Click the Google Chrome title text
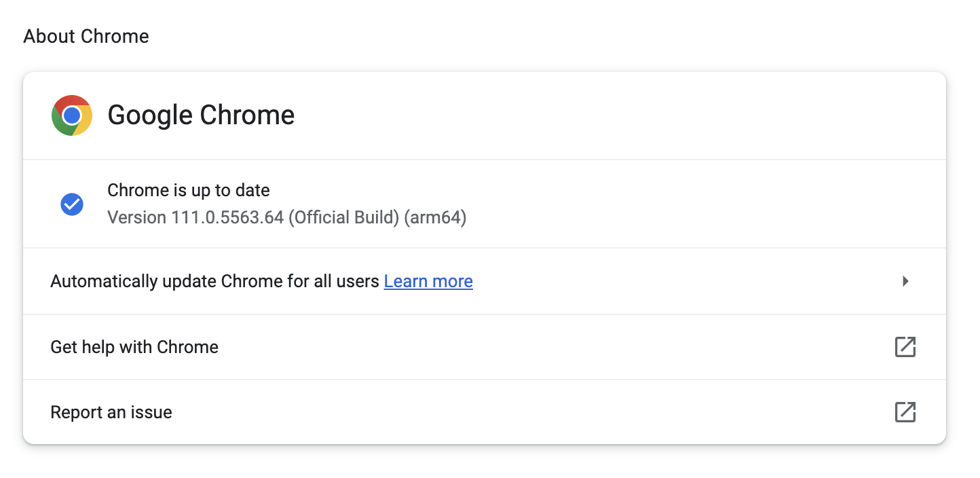The image size is (980, 478). pyautogui.click(x=200, y=115)
